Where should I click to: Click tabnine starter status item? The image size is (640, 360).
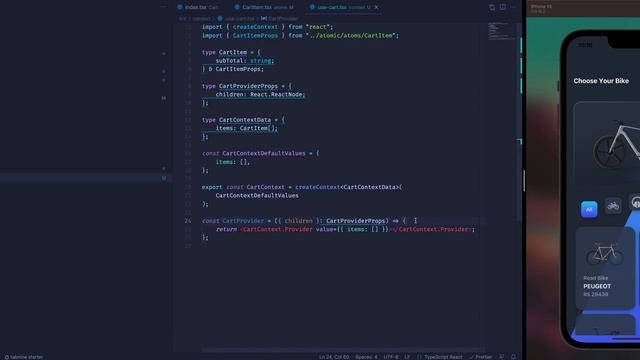pos(24,357)
